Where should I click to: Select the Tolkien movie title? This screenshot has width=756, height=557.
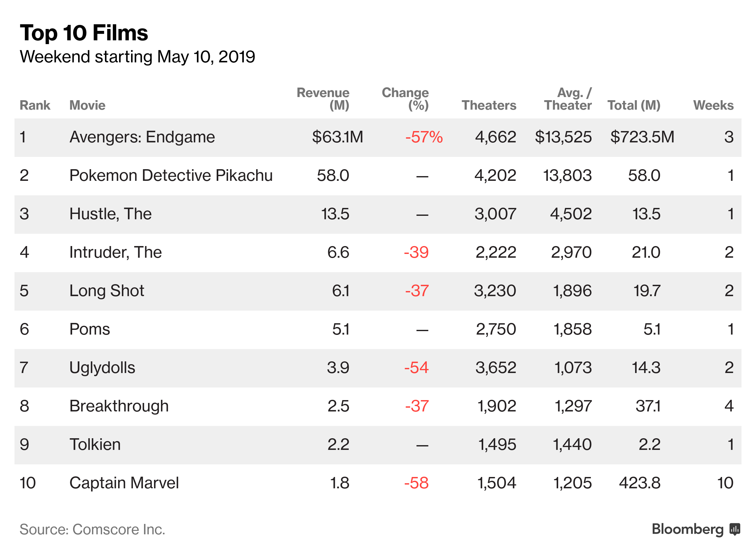[95, 445]
